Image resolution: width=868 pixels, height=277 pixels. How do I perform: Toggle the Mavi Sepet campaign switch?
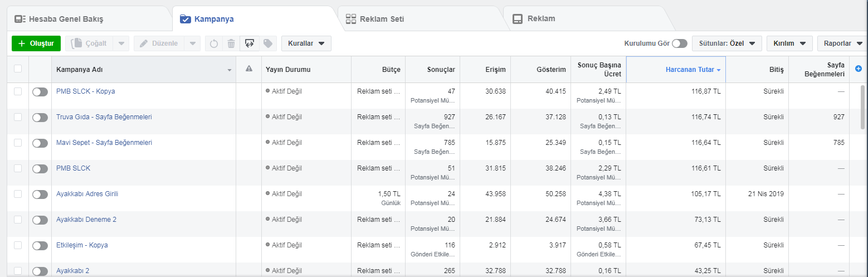[x=40, y=143]
